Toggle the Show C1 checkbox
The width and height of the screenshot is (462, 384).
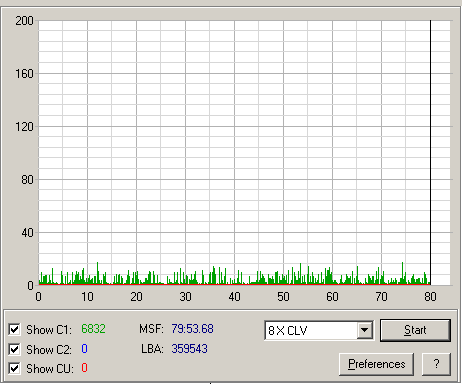click(14, 330)
